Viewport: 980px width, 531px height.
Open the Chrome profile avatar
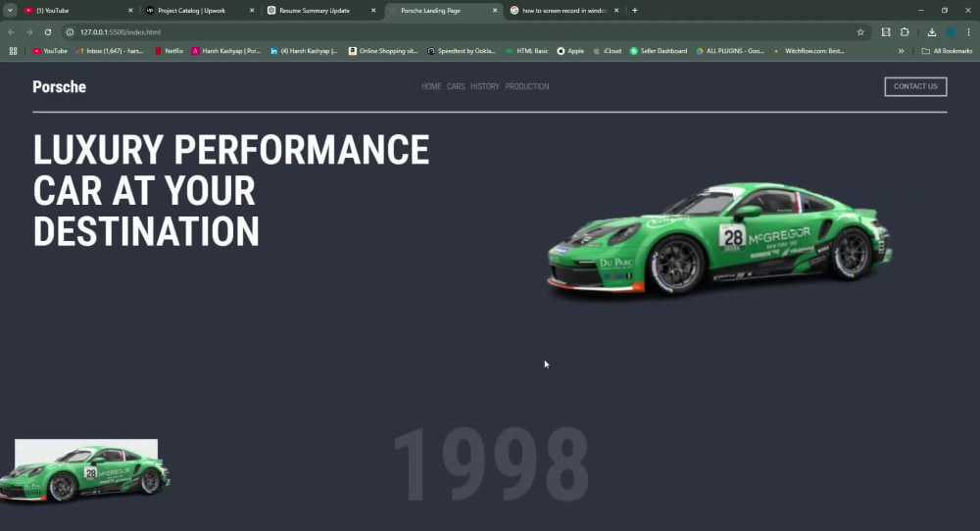click(951, 32)
